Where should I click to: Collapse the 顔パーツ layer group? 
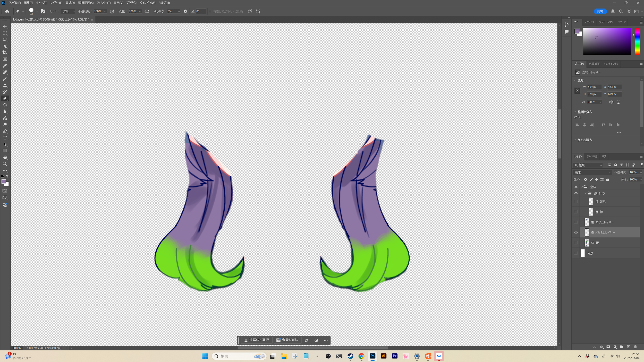pyautogui.click(x=585, y=193)
